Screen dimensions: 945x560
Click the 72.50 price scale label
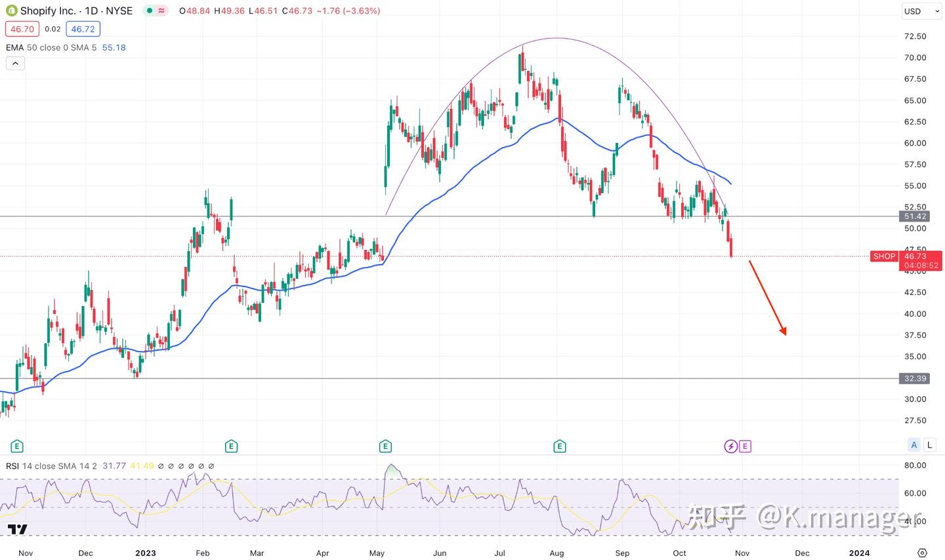pos(915,37)
